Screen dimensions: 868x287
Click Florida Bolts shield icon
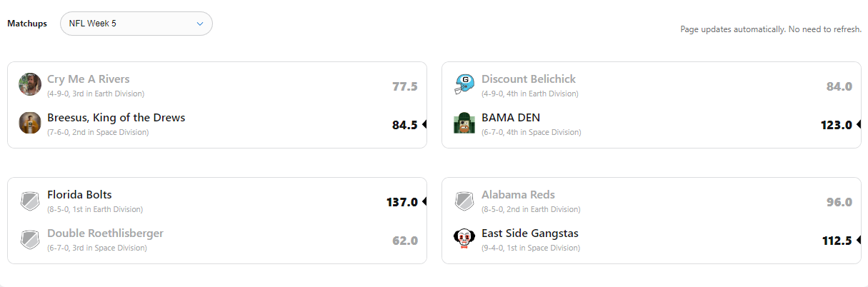tap(30, 201)
